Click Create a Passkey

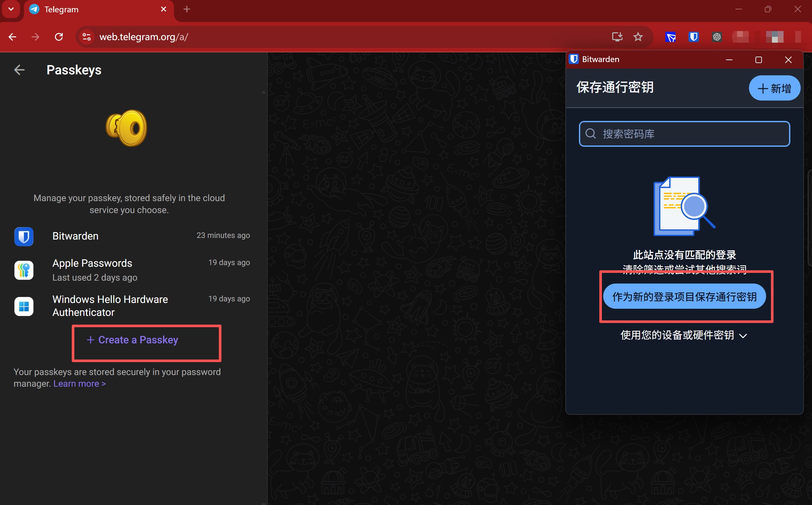[133, 340]
